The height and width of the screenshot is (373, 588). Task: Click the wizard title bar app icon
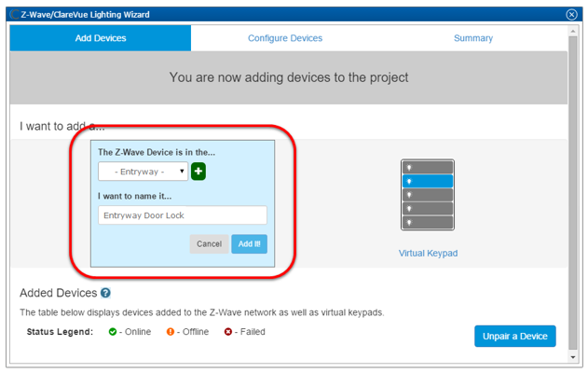tap(14, 15)
